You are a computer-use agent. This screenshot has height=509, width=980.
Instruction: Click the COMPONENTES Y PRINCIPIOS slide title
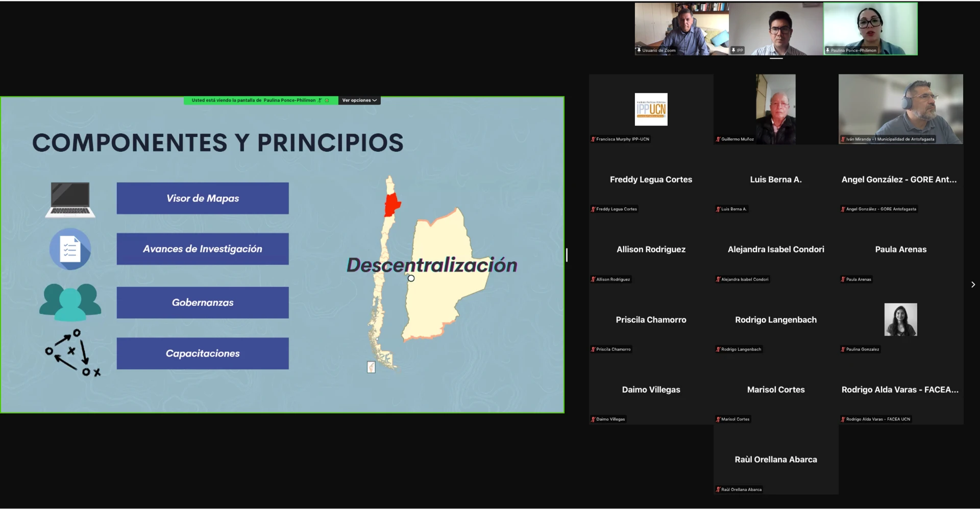(x=218, y=143)
